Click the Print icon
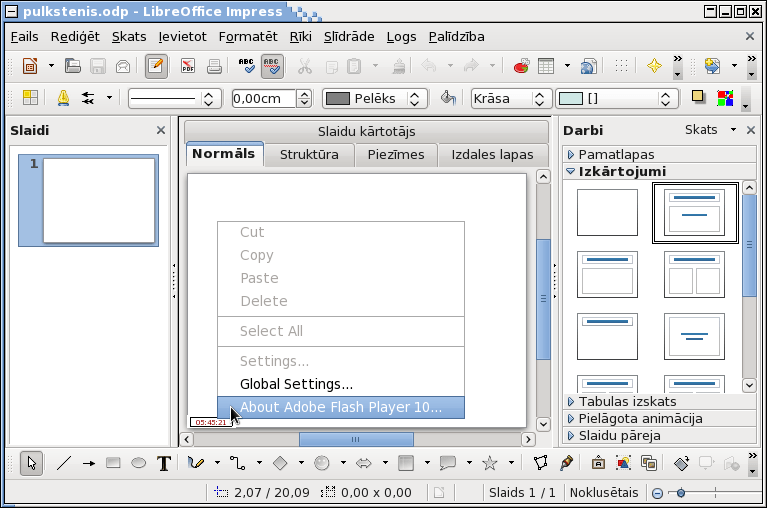This screenshot has width=767, height=508. (x=214, y=66)
